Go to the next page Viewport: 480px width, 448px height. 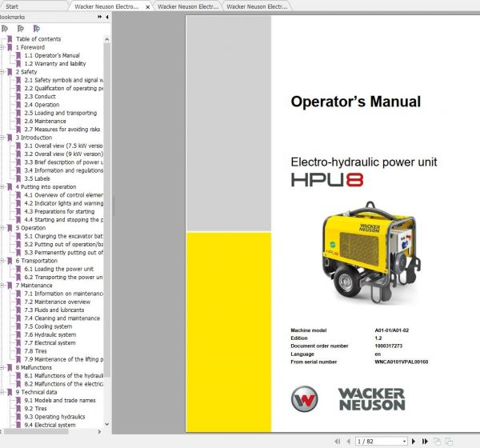(414, 442)
